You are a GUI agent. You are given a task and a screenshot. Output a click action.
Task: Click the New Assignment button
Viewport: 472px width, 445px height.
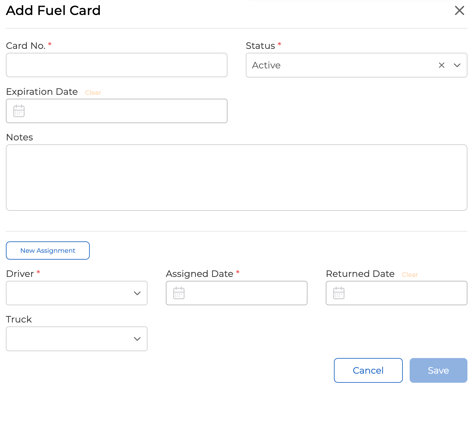click(x=48, y=250)
